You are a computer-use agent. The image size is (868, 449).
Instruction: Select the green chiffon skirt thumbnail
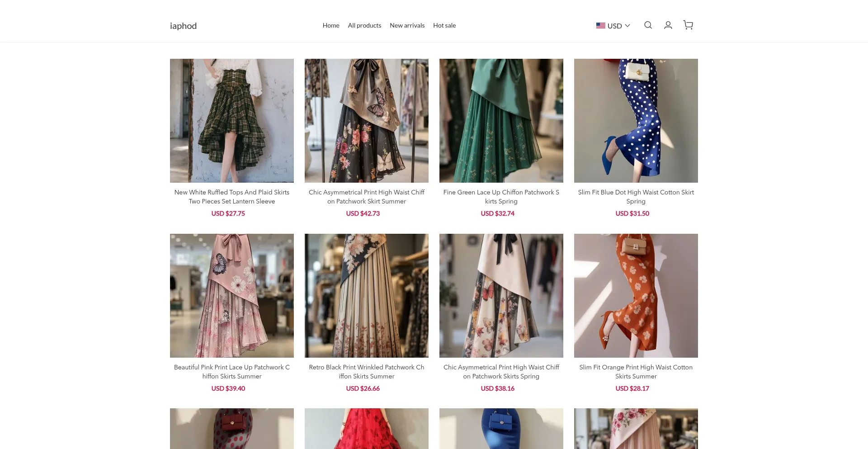coord(501,121)
